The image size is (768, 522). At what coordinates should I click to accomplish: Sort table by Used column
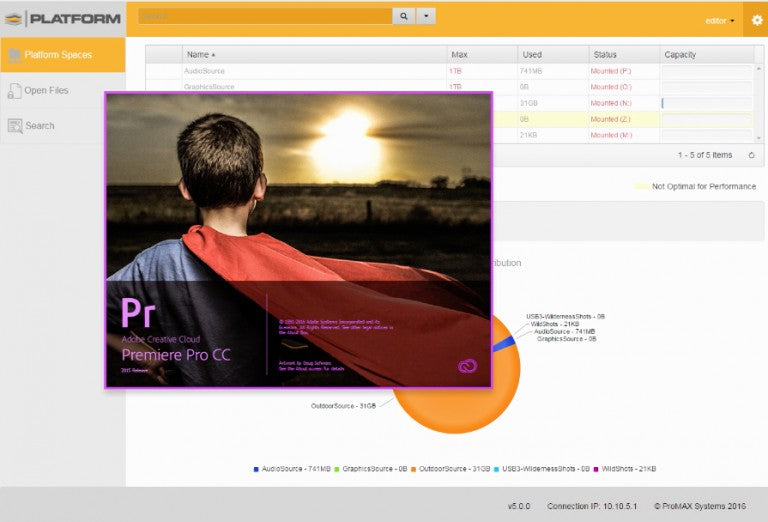[553, 54]
